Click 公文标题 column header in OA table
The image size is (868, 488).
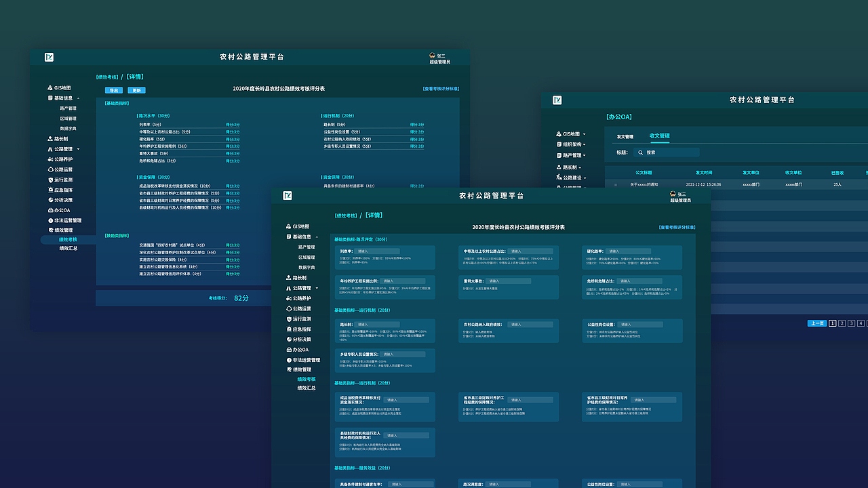pos(644,173)
